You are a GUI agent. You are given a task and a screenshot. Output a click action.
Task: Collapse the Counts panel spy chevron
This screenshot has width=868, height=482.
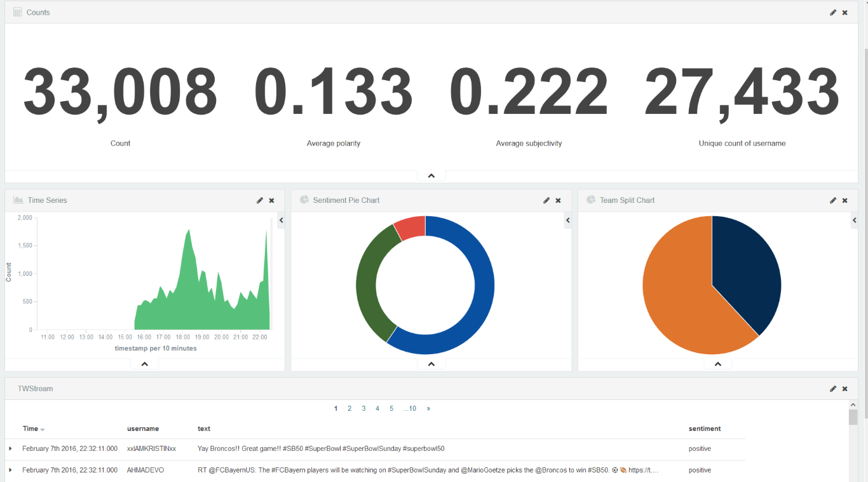point(431,176)
